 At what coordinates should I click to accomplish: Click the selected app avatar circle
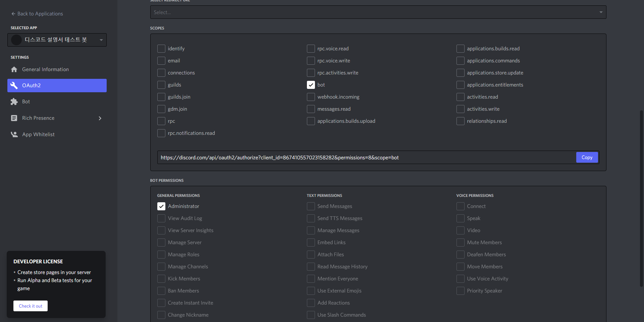click(16, 40)
